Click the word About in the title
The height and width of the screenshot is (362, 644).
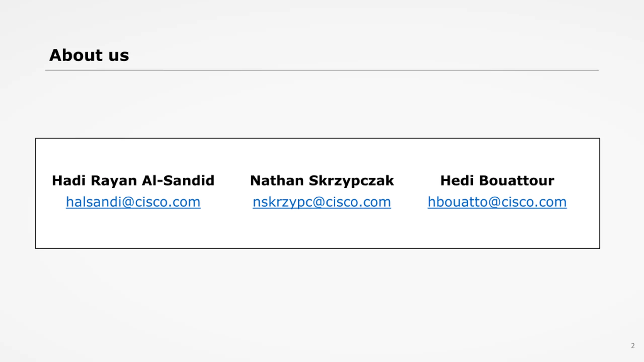[x=76, y=55]
